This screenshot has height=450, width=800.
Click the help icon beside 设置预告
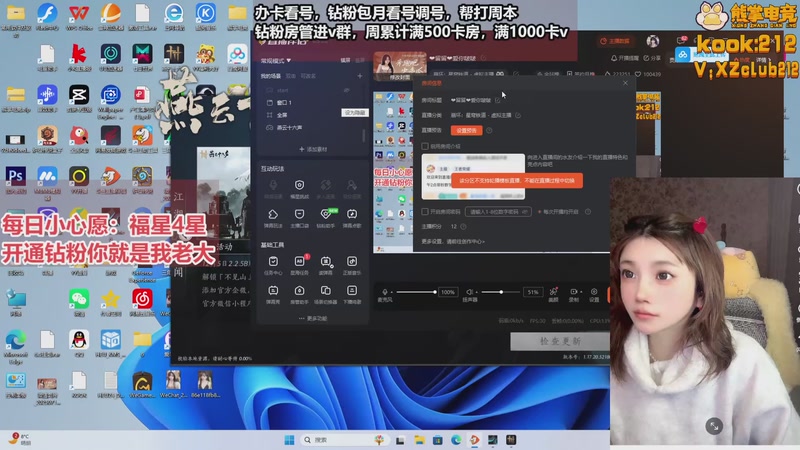click(x=489, y=131)
